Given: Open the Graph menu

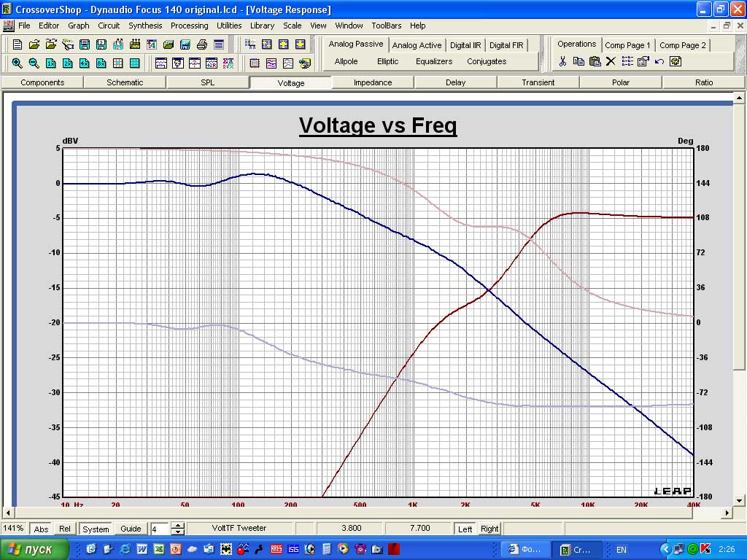Looking at the screenshot, I should pyautogui.click(x=79, y=26).
